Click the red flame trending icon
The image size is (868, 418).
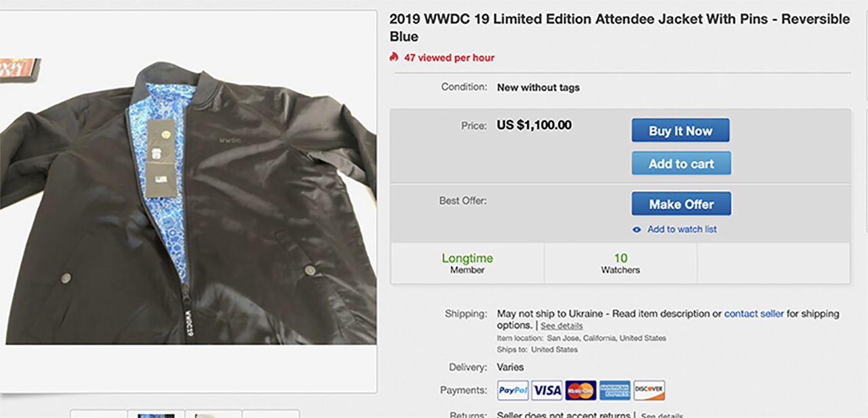tap(394, 58)
